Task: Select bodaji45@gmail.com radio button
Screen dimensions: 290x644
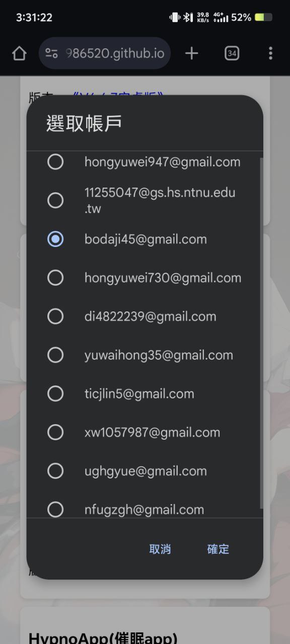Action: tap(55, 239)
